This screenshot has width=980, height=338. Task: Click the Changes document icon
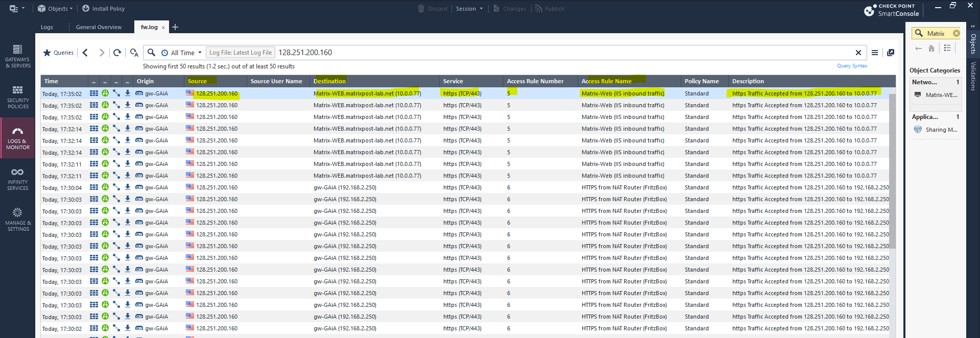496,9
